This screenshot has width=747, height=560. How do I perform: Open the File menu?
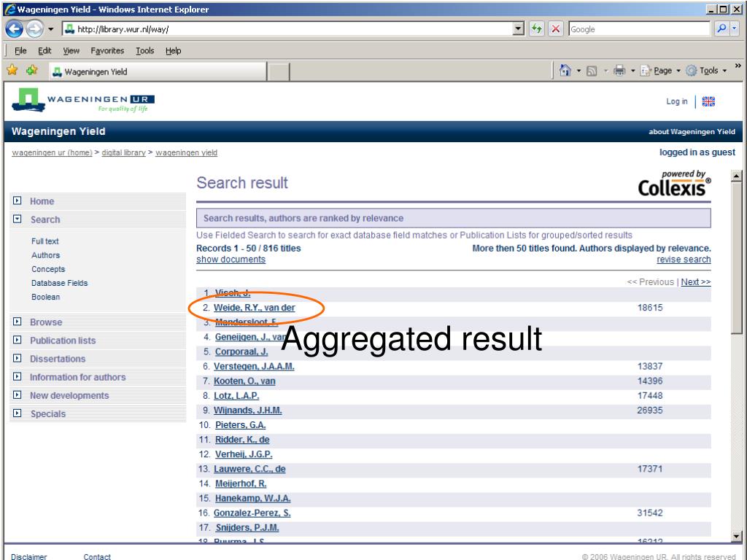[20, 50]
